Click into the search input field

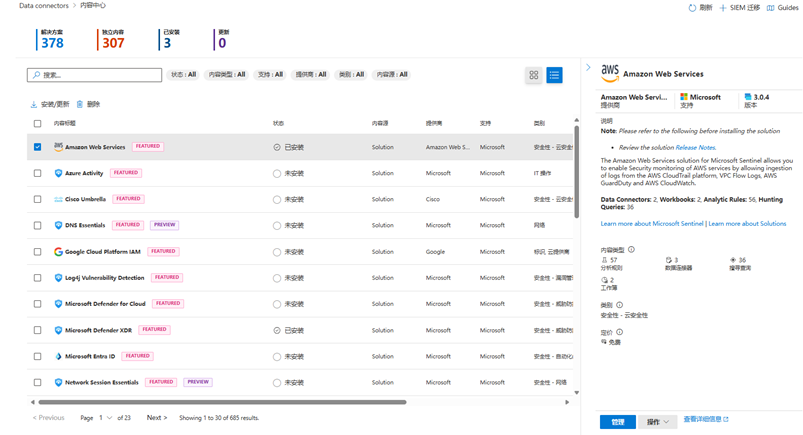[94, 75]
